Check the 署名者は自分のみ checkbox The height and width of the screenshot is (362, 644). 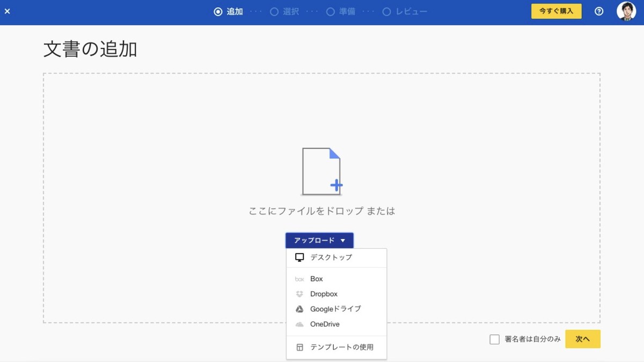[494, 339]
